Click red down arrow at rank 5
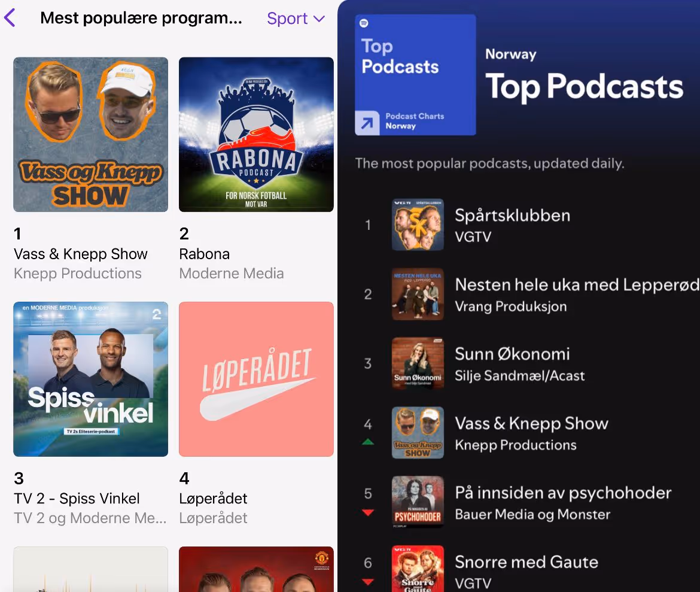This screenshot has width=700, height=592. pyautogui.click(x=368, y=512)
